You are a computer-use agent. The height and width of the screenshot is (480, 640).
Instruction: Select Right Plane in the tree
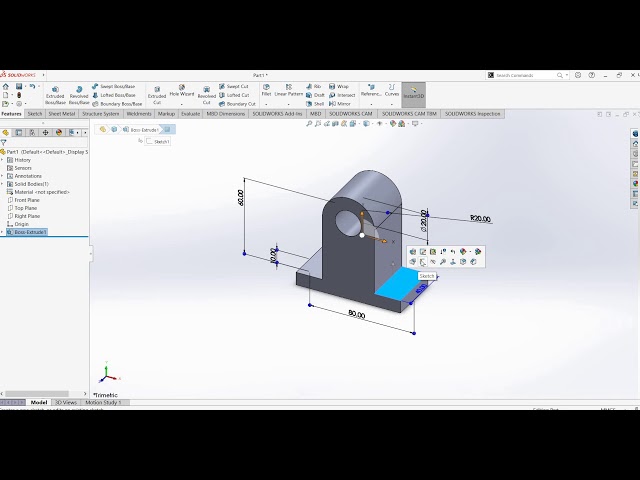click(x=27, y=216)
